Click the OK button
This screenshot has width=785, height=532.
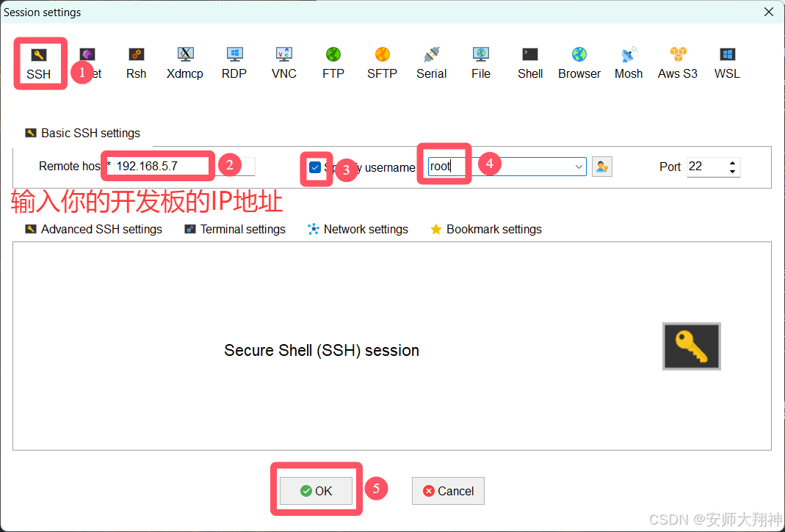(316, 491)
